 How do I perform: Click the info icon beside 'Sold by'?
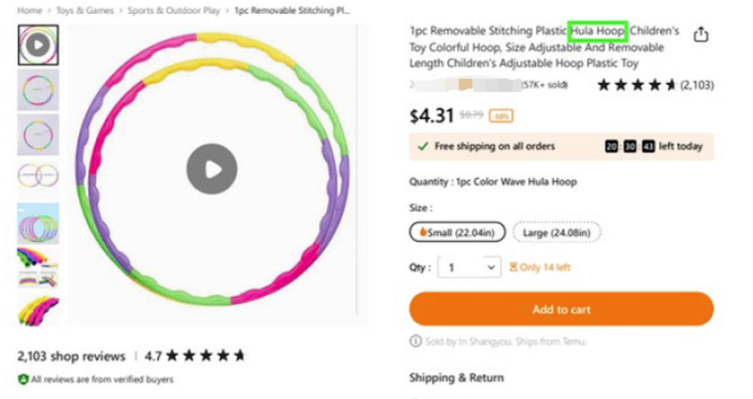415,341
